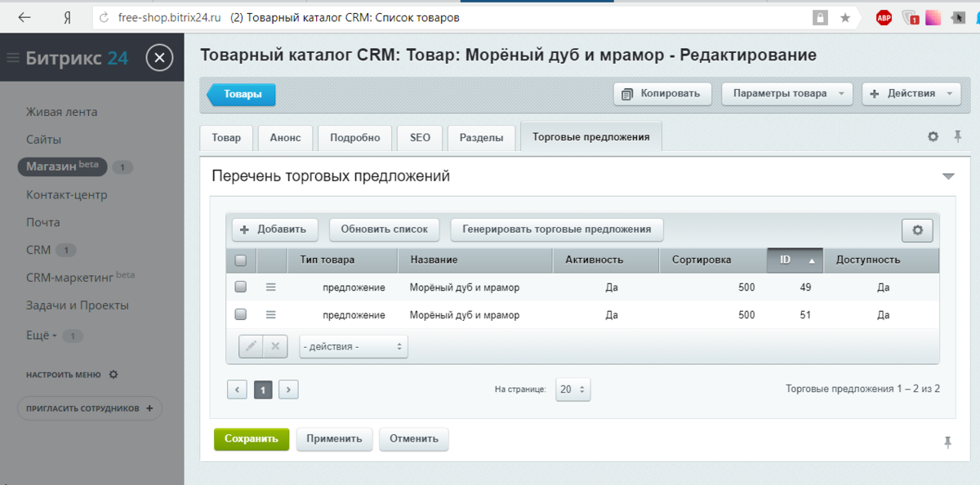Click the pencil edit icon below the table
The width and height of the screenshot is (980, 485).
click(251, 346)
